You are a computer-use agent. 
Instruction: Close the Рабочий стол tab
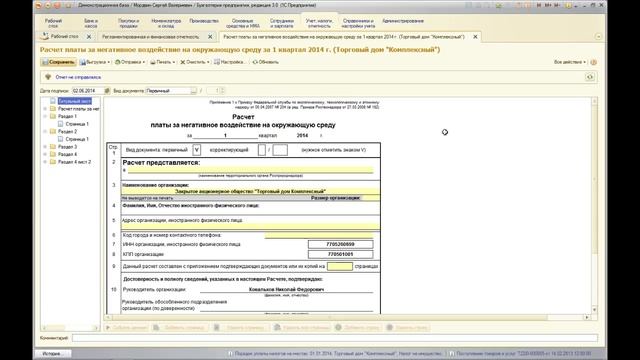click(89, 37)
